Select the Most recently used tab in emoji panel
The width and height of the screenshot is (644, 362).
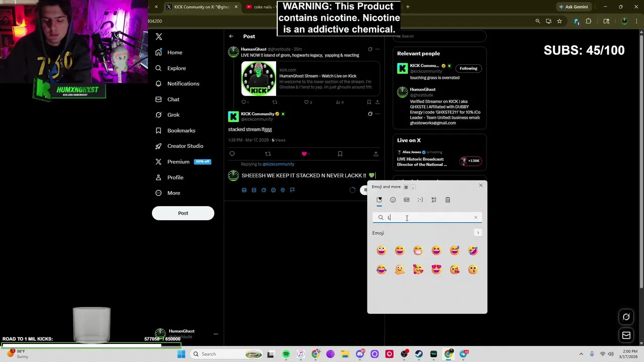(x=379, y=200)
